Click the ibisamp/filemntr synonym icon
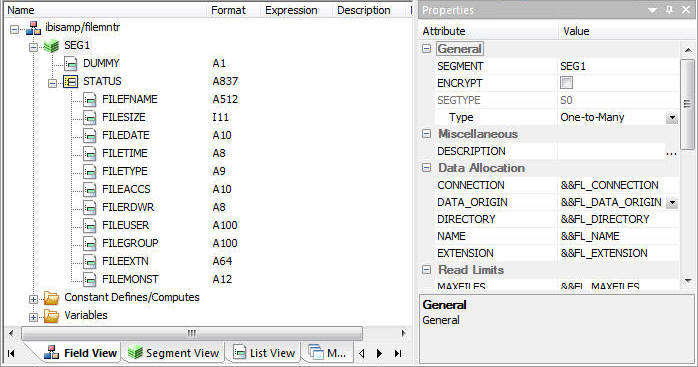This screenshot has width=698, height=367. (x=33, y=28)
